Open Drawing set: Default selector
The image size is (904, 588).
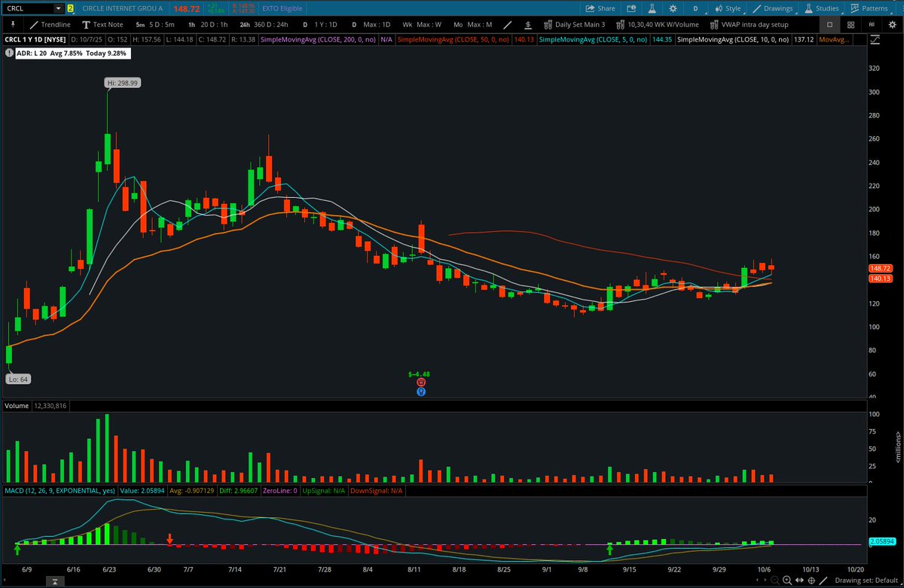tap(867, 580)
